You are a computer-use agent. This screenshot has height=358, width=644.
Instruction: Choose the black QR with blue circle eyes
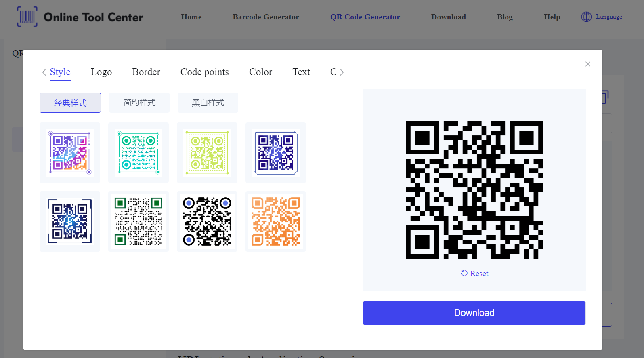point(207,221)
